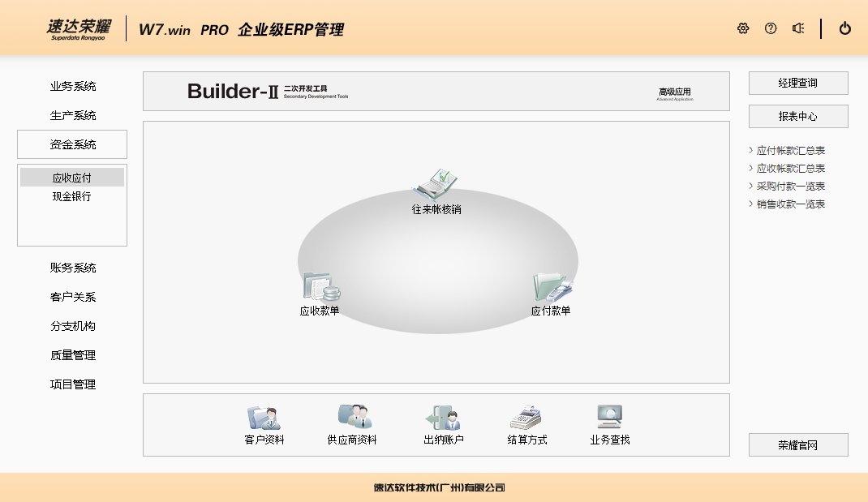Screen dimensions: 868x502
Task: Open the 结算方式 settlement method icon
Action: [x=526, y=418]
